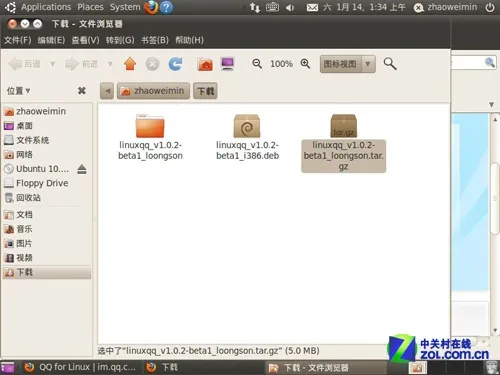
Task: Open the Applications menu
Action: 46,7
